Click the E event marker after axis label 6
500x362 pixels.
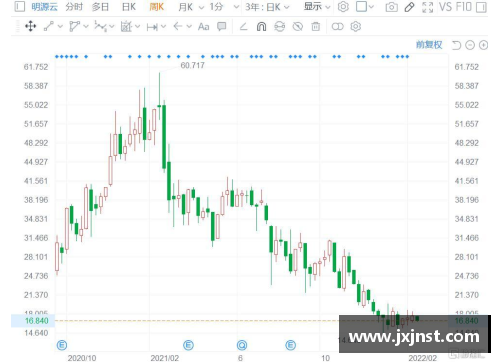[x=291, y=345]
